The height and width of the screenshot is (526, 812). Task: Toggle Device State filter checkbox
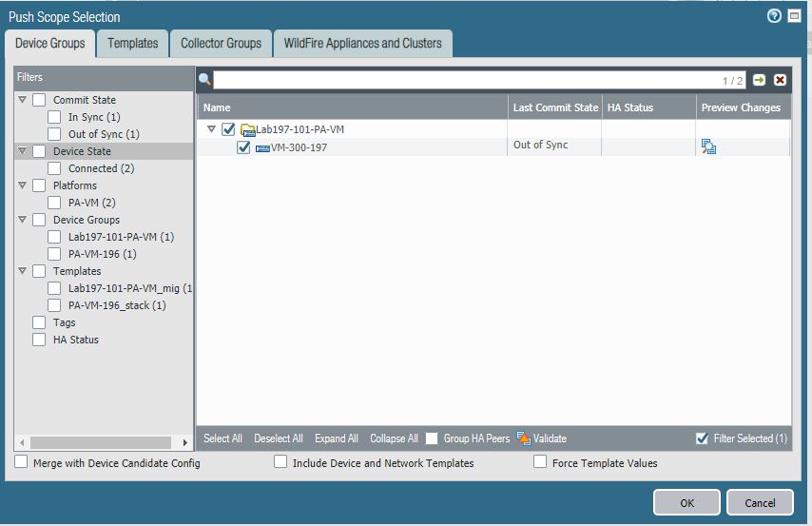tap(39, 151)
